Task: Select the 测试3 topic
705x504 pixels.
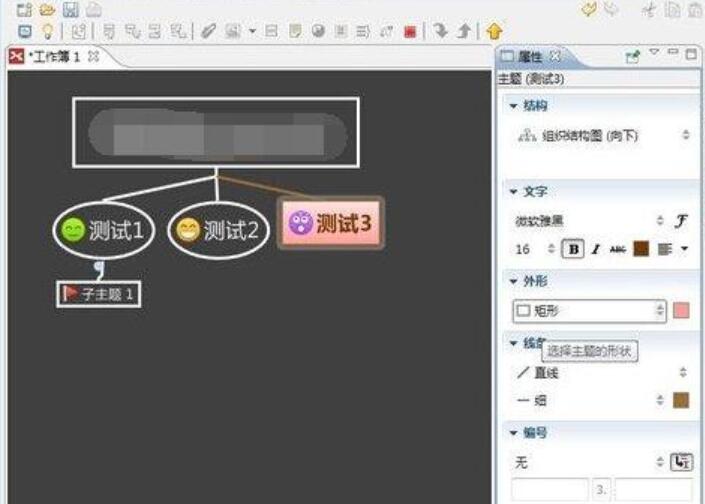Action: click(331, 223)
